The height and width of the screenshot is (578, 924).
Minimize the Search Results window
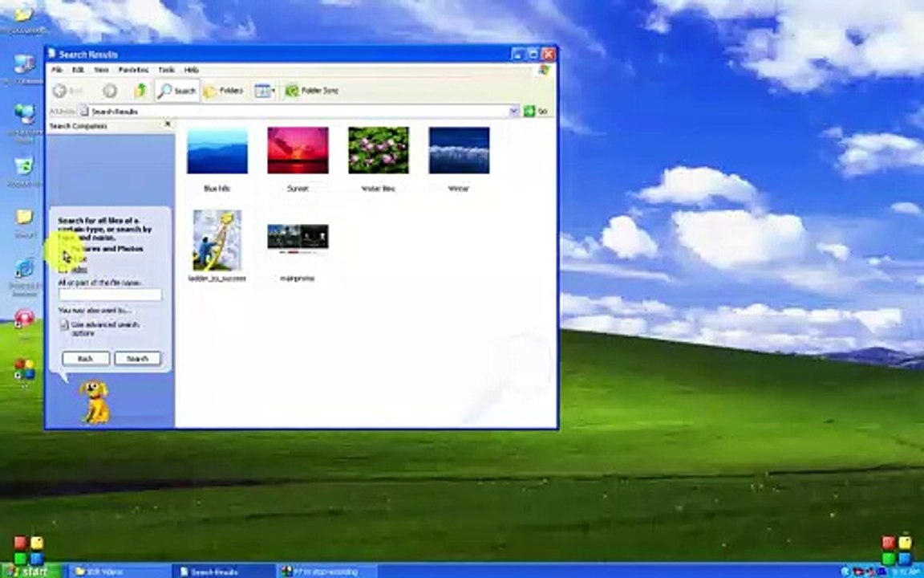click(517, 55)
